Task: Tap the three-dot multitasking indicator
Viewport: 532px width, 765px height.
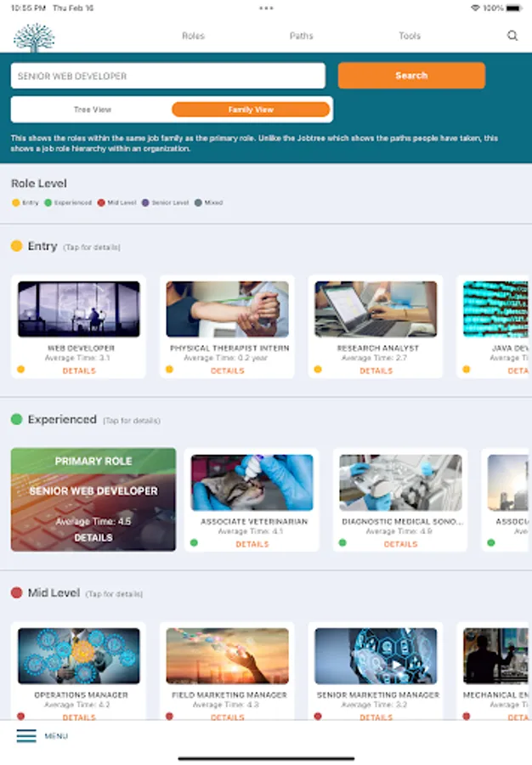Action: click(266, 8)
